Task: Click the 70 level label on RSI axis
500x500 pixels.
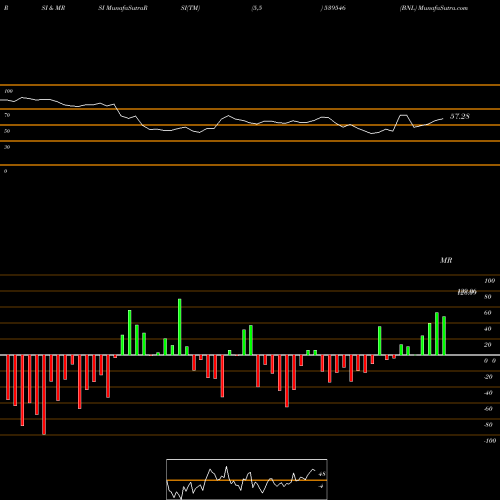Action: click(7, 115)
